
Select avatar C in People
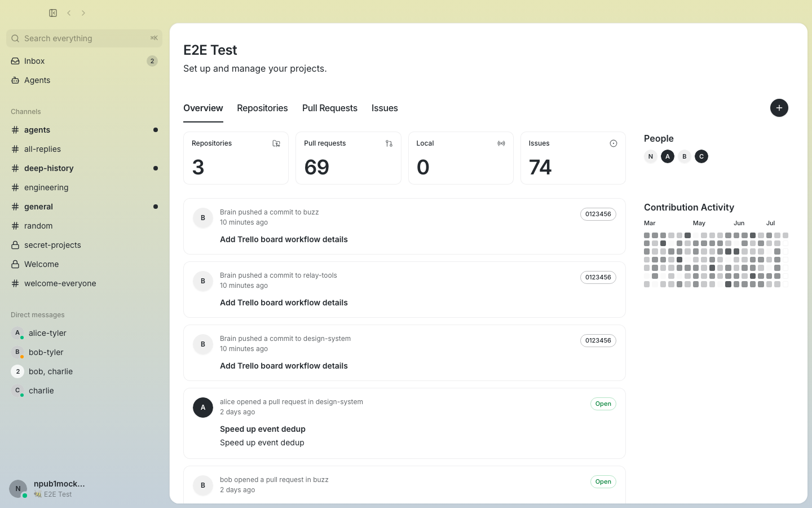point(701,156)
